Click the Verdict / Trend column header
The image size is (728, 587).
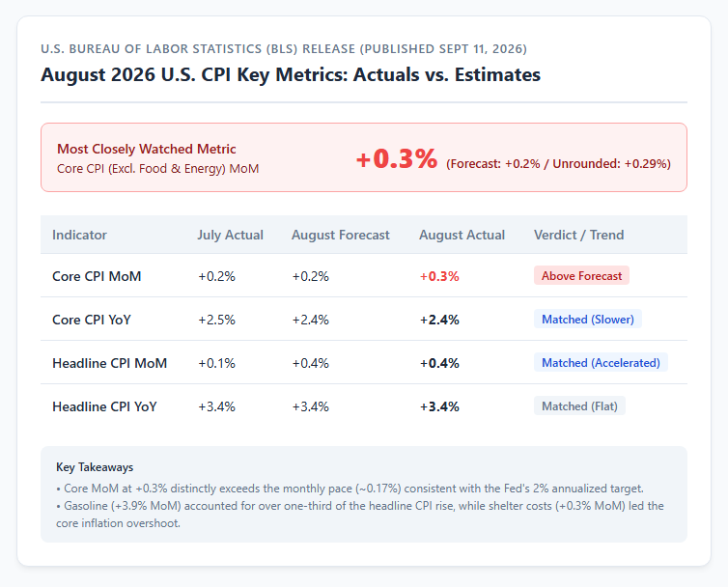pos(579,235)
